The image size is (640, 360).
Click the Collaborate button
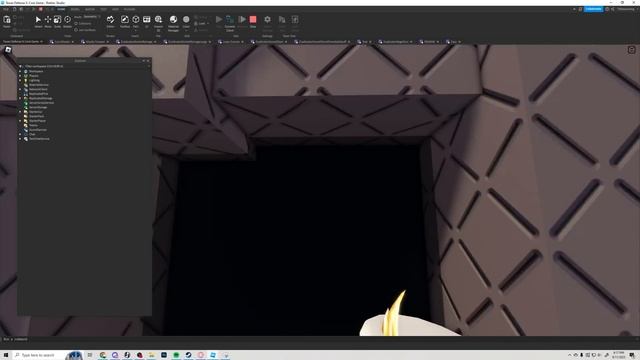593,9
